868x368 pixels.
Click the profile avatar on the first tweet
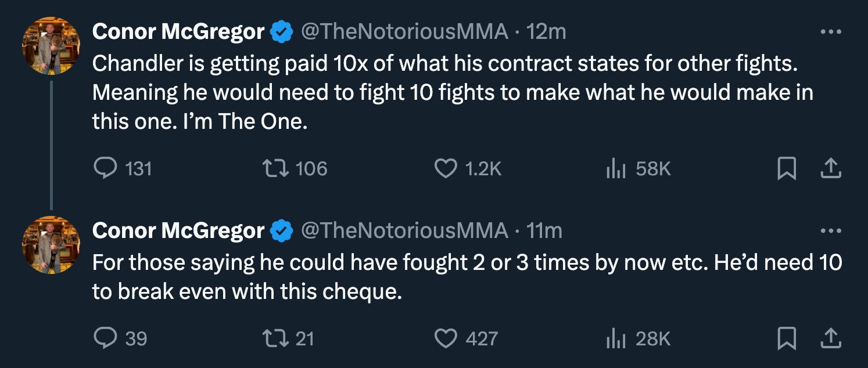[x=51, y=46]
